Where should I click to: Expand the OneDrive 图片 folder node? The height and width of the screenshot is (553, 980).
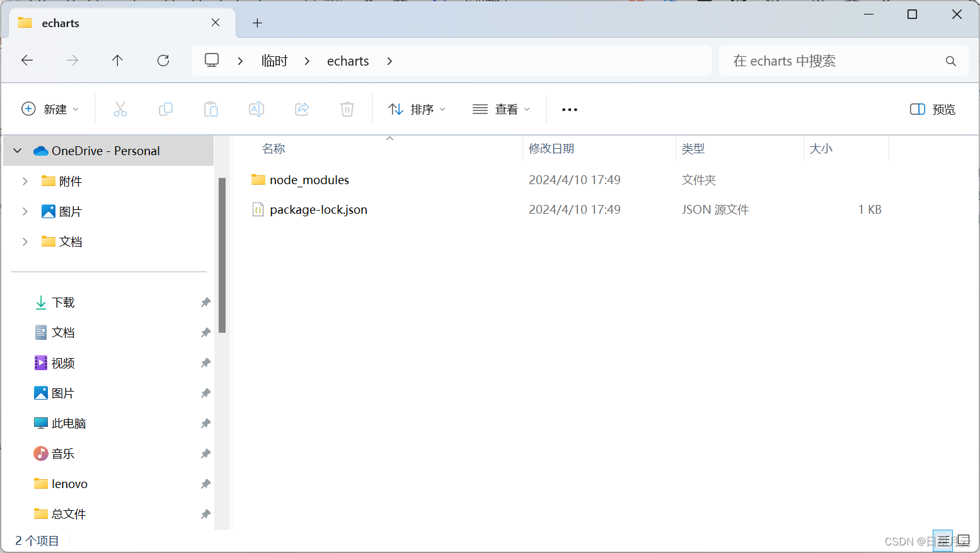[25, 211]
